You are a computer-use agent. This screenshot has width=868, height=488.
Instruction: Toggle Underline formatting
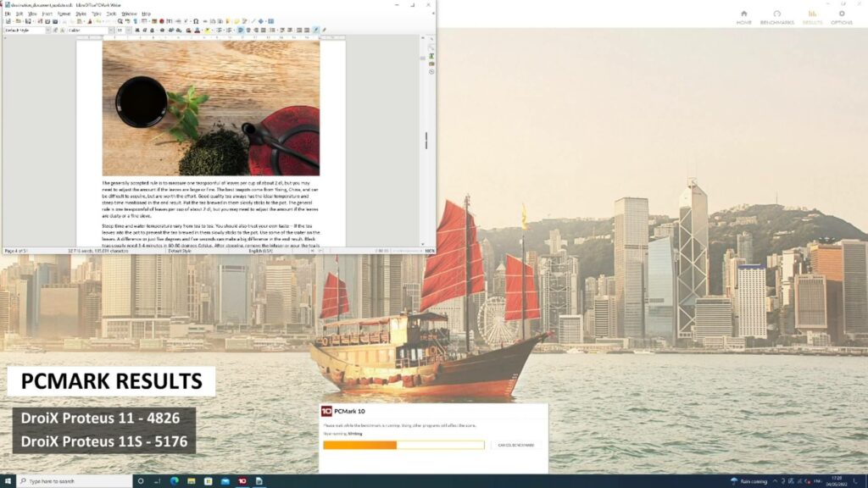click(152, 30)
